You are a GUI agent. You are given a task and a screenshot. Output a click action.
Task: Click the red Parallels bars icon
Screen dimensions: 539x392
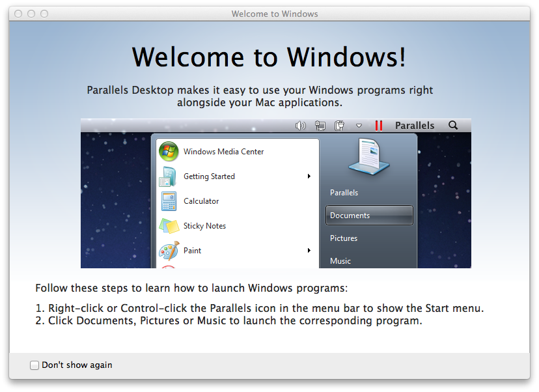[x=379, y=126]
